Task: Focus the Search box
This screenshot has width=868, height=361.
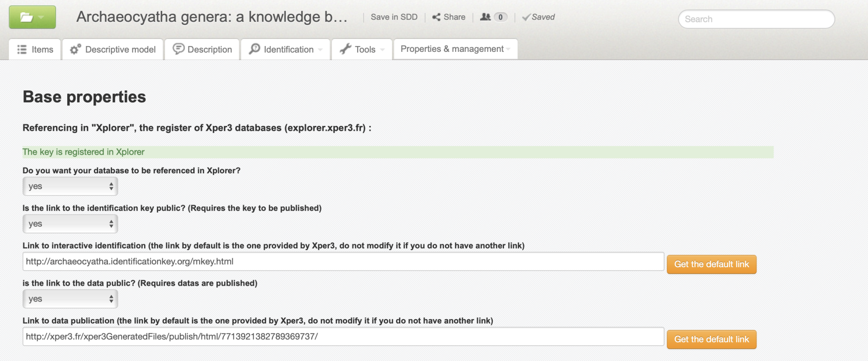Action: coord(756,19)
